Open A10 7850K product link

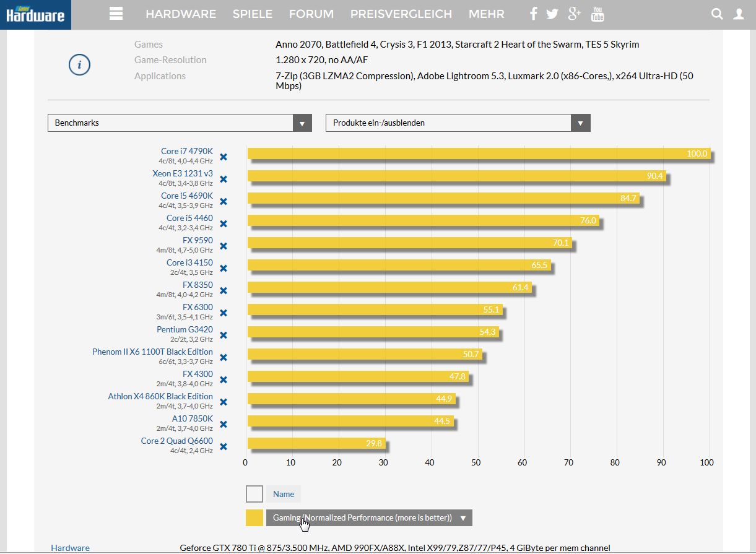pos(193,418)
